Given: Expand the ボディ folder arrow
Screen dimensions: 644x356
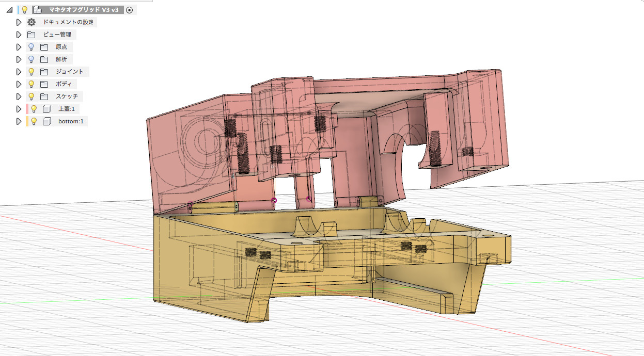Looking at the screenshot, I should click(x=19, y=84).
